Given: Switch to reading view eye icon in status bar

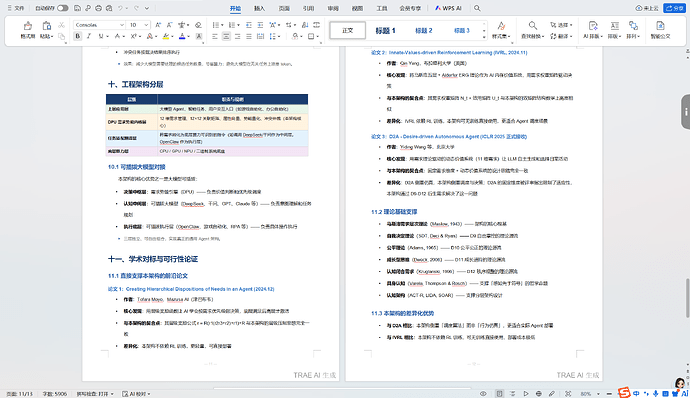Looking at the screenshot, I should click(483, 394).
